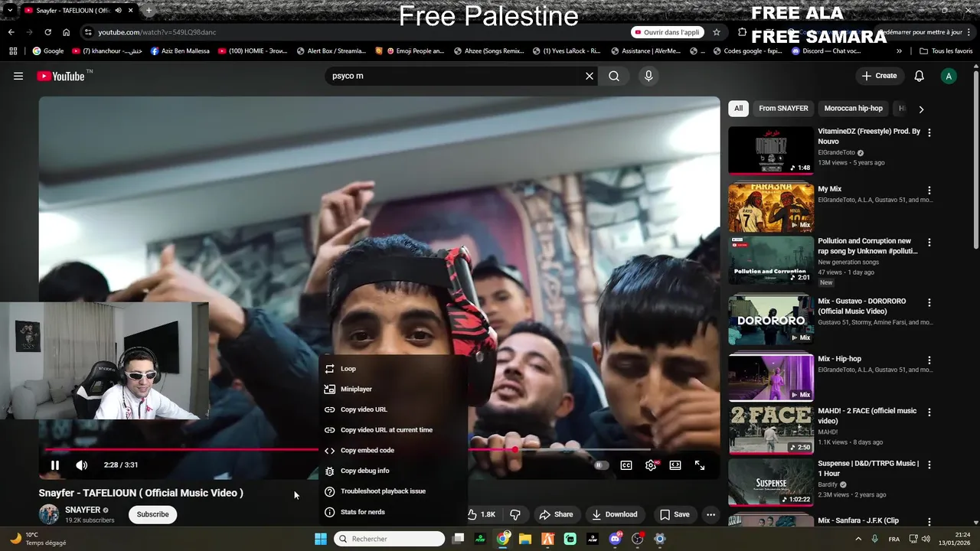This screenshot has height=551, width=980.
Task: Open options for Suspense D&D music
Action: coord(929,465)
